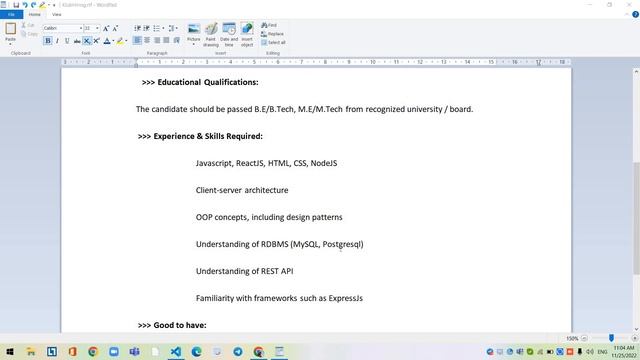Apply the text highlight color

tap(120, 41)
